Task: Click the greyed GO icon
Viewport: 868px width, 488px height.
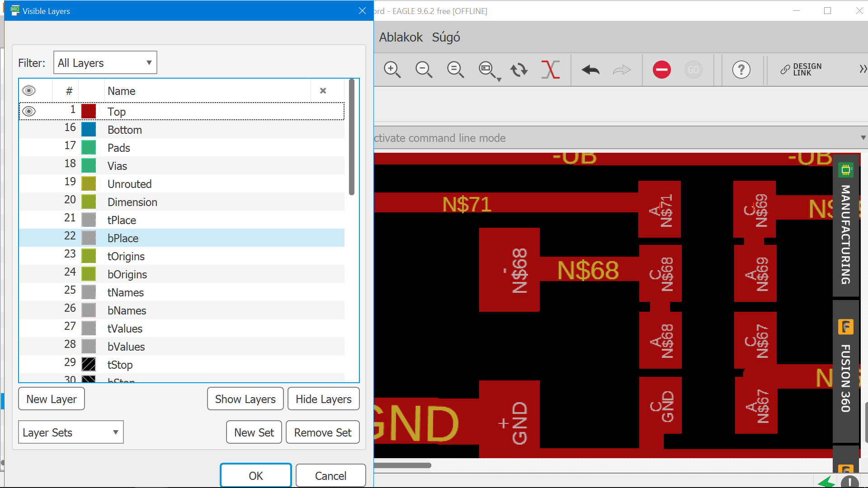Action: point(693,70)
